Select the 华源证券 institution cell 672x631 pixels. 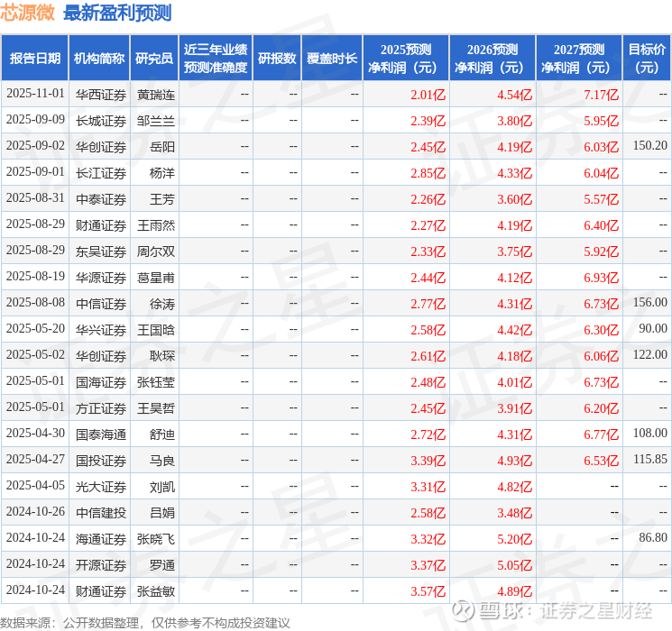point(101,278)
